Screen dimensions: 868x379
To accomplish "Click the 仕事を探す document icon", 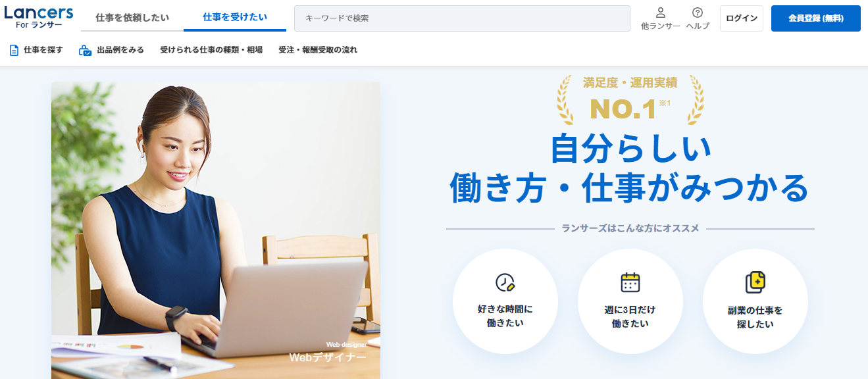I will (x=14, y=50).
